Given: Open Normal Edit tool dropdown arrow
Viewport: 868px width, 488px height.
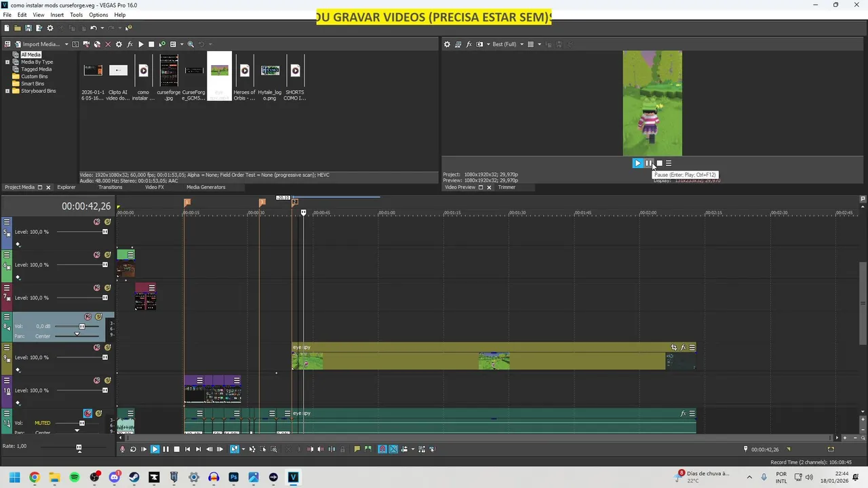Looking at the screenshot, I should tap(243, 449).
